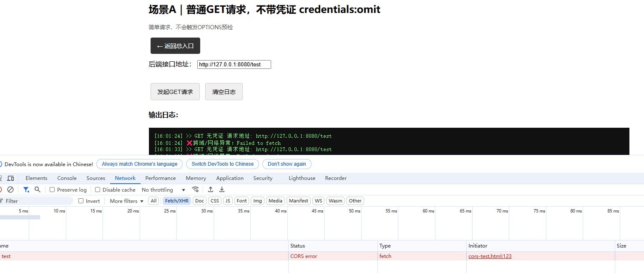Switch to the Recorder tab

336,178
